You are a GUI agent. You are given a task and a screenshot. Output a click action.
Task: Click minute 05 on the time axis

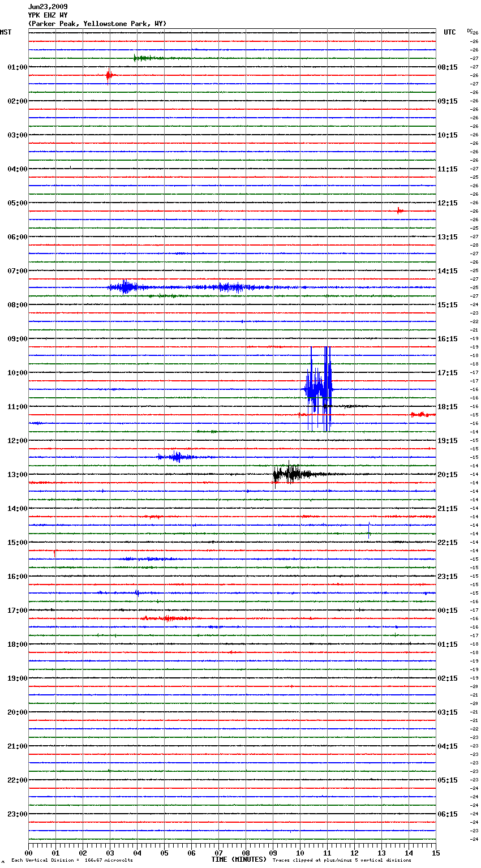164,853
